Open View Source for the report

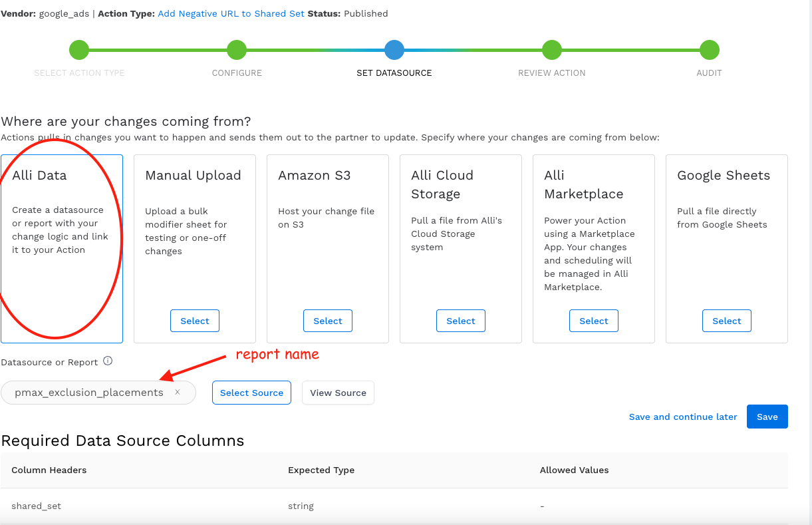click(338, 393)
